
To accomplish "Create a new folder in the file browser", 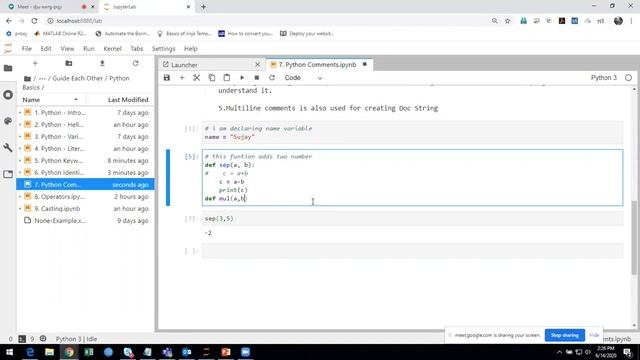I will click(x=69, y=63).
